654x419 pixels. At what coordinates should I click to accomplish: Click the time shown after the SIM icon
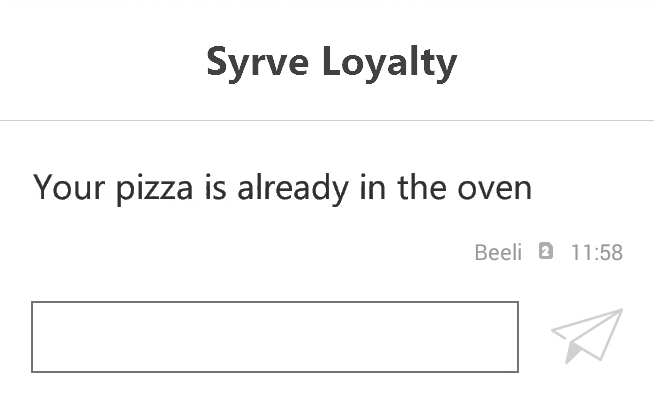[596, 252]
